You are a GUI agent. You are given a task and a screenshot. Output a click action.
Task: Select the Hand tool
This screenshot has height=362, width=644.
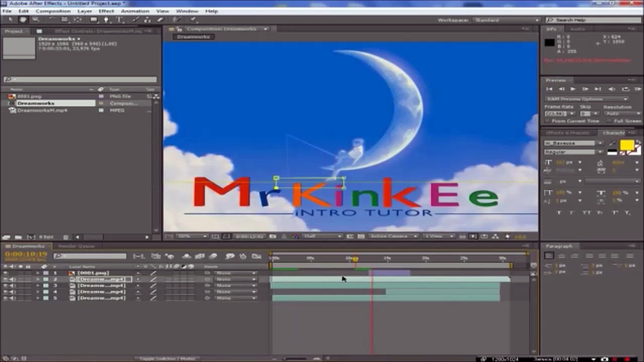(23, 20)
